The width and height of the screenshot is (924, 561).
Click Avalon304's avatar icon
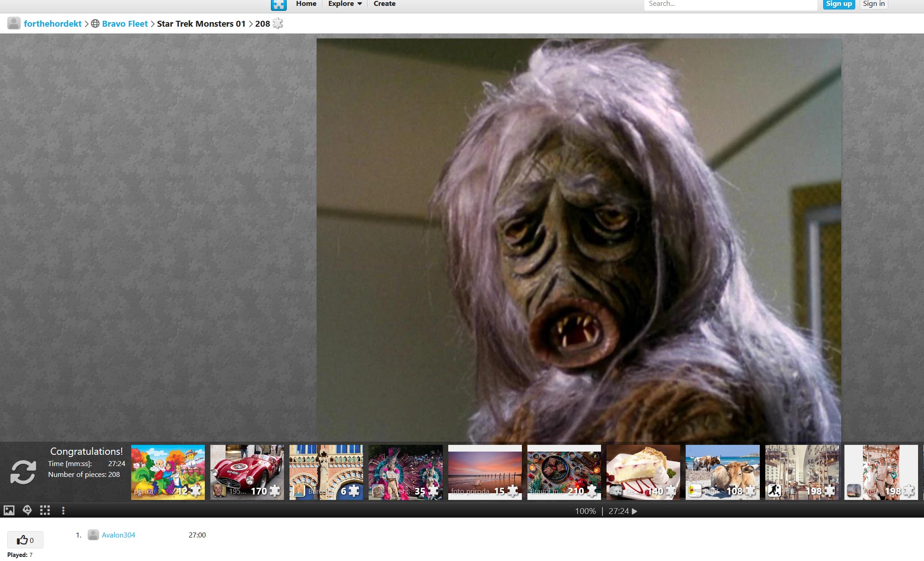93,535
